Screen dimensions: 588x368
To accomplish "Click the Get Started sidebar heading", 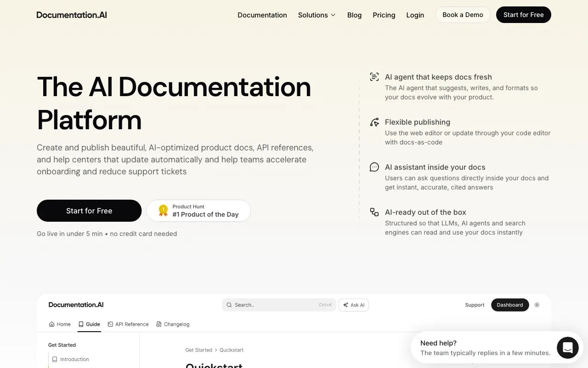I will tap(62, 345).
